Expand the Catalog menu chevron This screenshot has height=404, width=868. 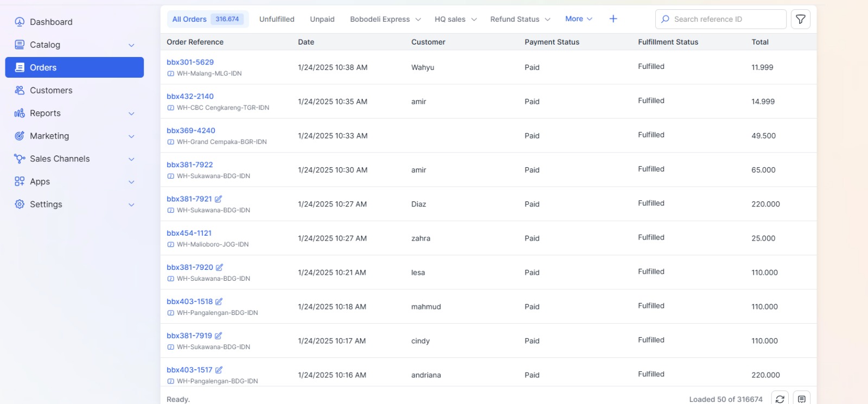pos(131,45)
